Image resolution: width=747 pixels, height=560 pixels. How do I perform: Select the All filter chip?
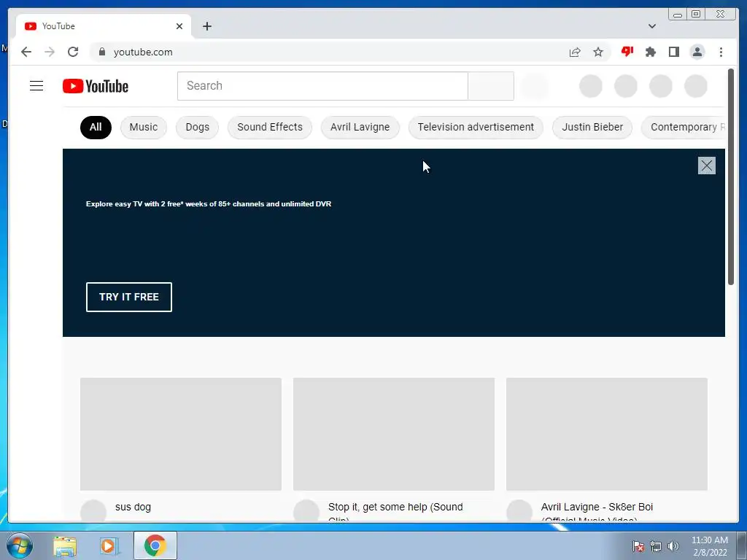pos(96,127)
